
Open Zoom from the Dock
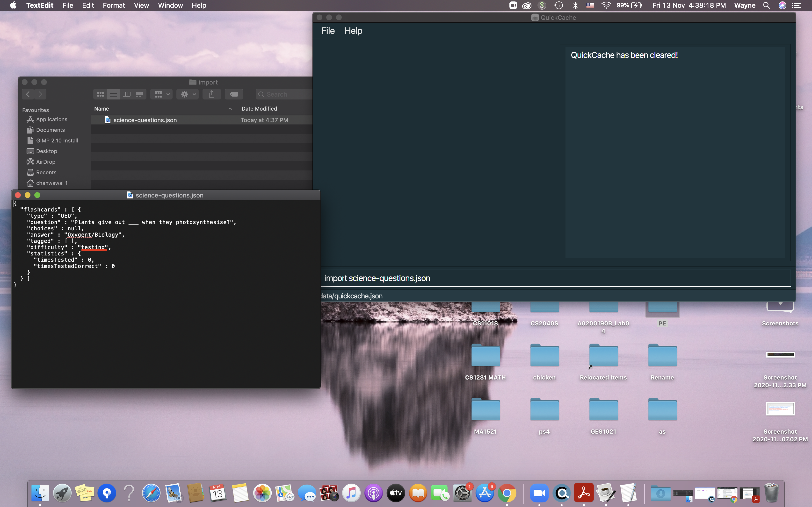[539, 493]
